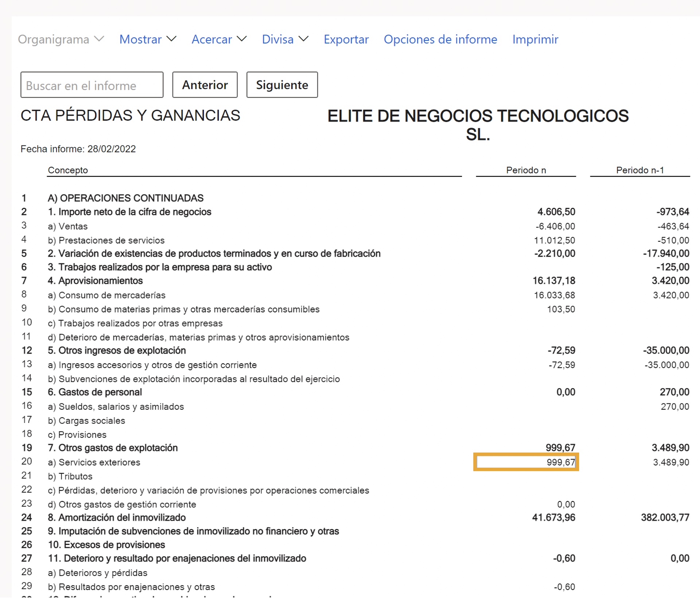The image size is (700, 598).
Task: Expand the Divisa currency menu
Action: [285, 39]
